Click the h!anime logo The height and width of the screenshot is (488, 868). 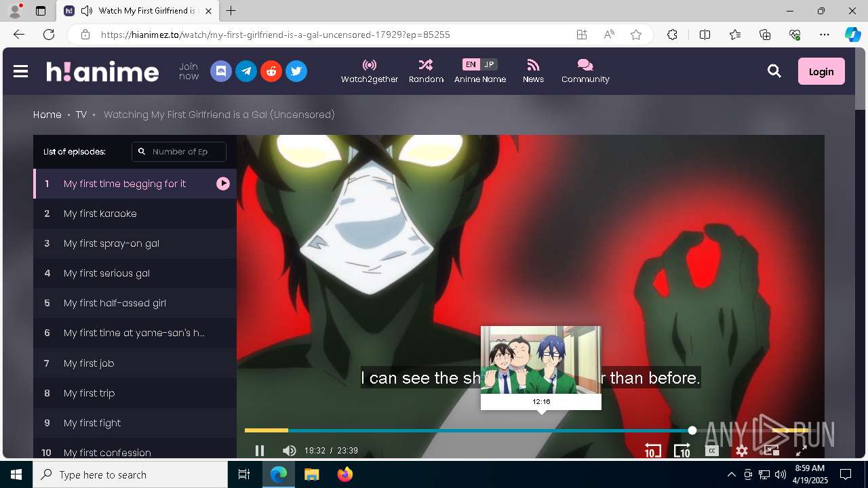coord(102,71)
